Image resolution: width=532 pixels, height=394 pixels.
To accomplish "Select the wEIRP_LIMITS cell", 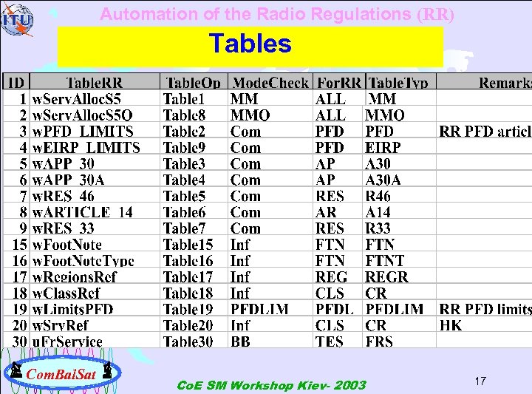I will coord(95,147).
